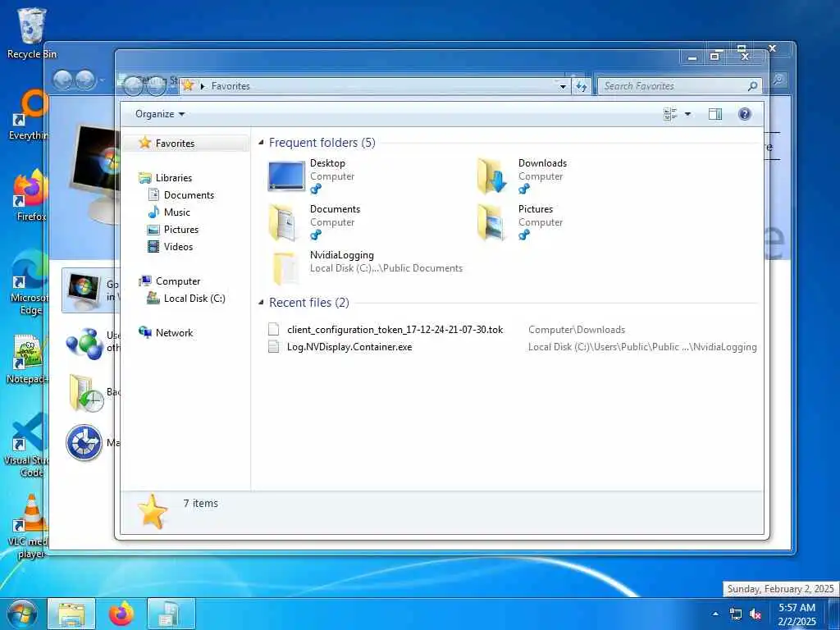Open Documents library in sidebar
Screen dimensions: 840x630
point(189,195)
